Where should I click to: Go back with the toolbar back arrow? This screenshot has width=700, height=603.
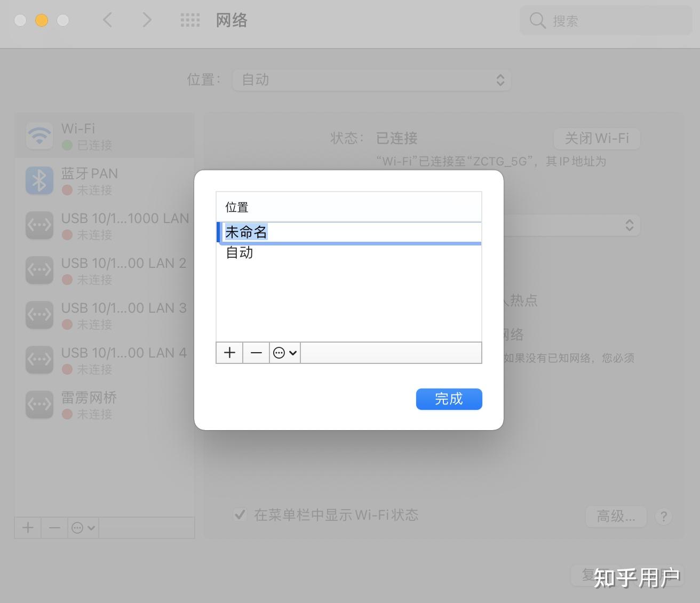click(x=107, y=20)
